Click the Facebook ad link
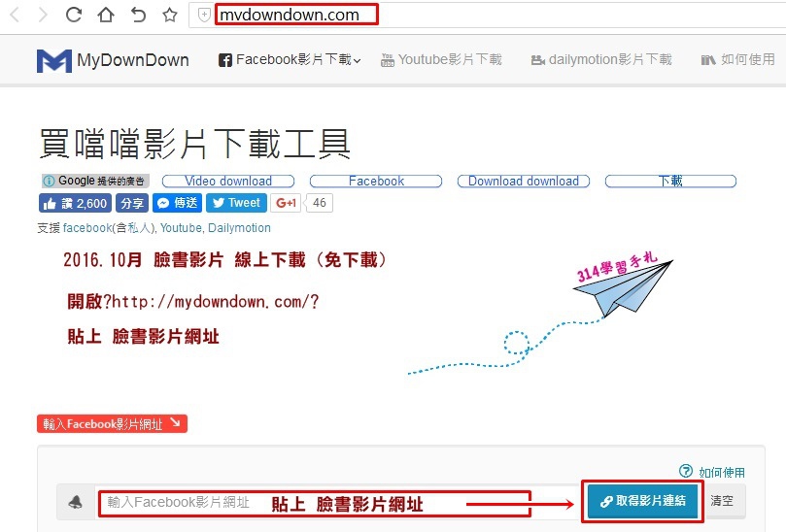786x532 pixels. pyautogui.click(x=376, y=181)
